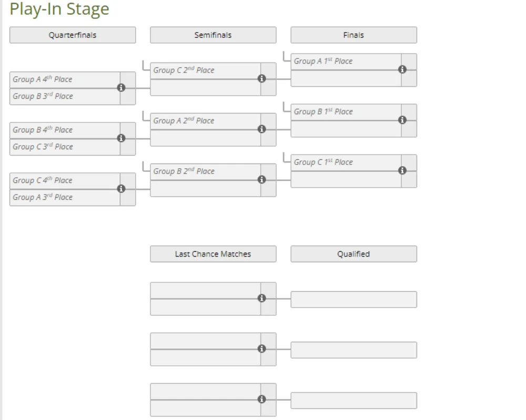
Task: Open info icon for Group B 4th Place match
Action: pos(121,138)
